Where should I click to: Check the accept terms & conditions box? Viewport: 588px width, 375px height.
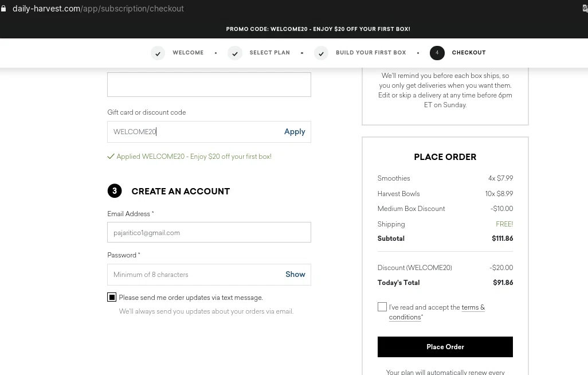[382, 307]
